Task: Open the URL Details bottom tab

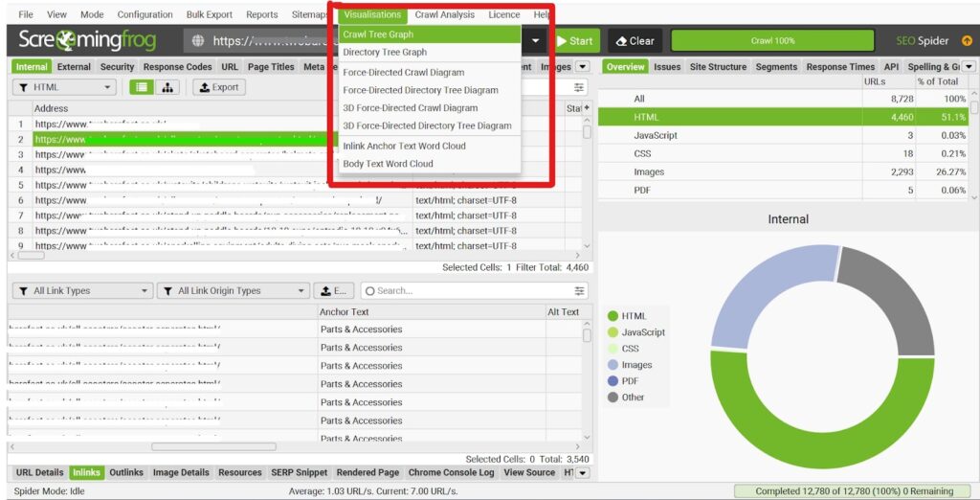Action: pyautogui.click(x=39, y=473)
